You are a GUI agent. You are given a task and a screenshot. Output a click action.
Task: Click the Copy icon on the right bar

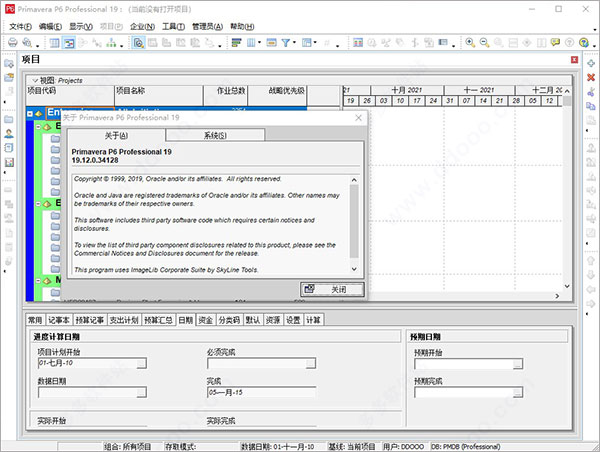pyautogui.click(x=591, y=106)
